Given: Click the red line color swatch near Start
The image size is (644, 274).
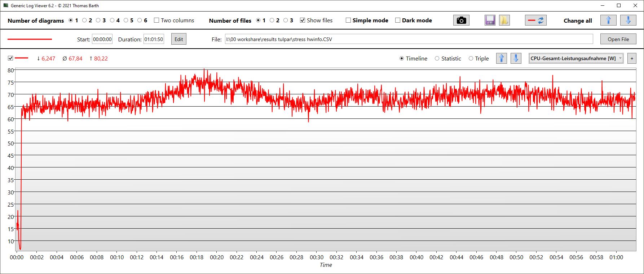Looking at the screenshot, I should (30, 39).
